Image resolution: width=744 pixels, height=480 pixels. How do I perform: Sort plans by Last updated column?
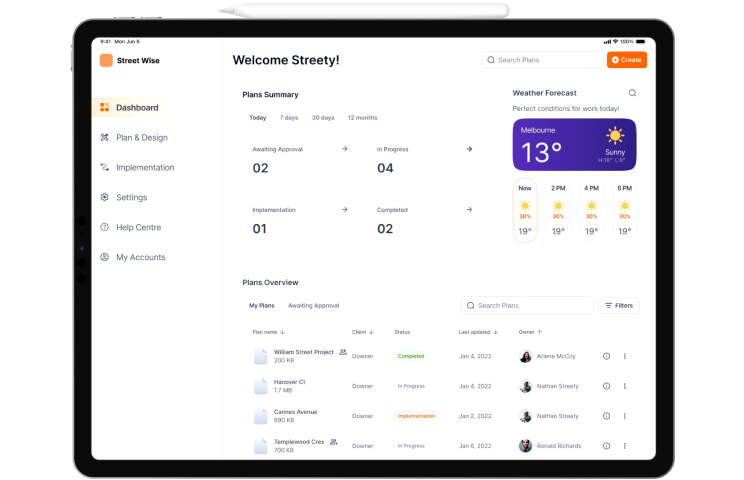pos(478,331)
